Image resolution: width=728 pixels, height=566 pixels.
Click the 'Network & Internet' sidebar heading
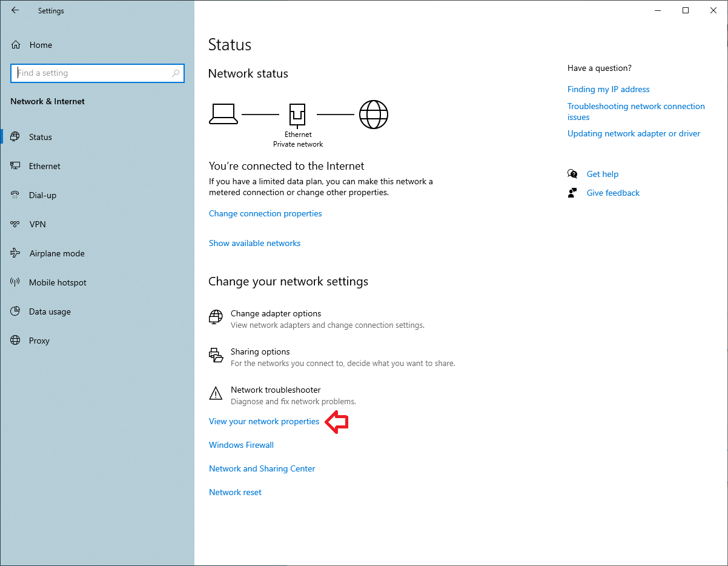point(48,101)
